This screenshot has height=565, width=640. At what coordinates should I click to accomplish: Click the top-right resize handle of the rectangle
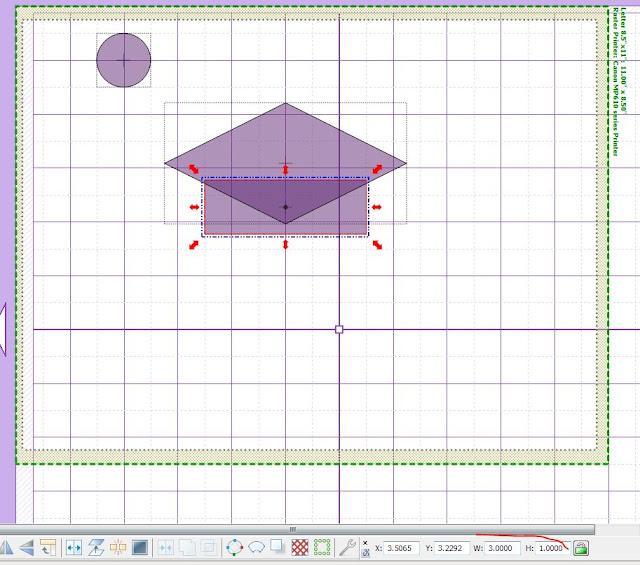coord(378,169)
